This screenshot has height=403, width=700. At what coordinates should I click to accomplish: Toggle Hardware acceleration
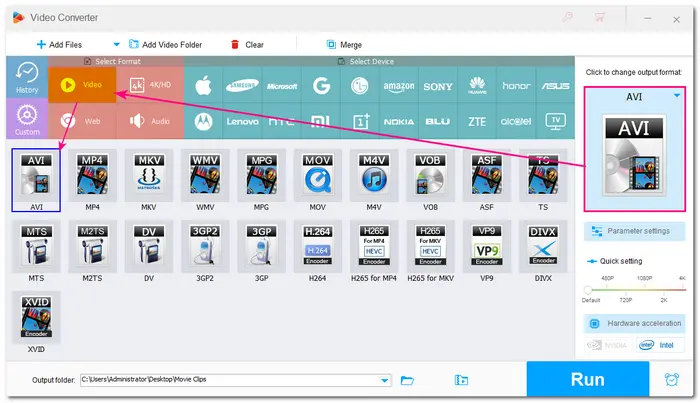click(634, 323)
